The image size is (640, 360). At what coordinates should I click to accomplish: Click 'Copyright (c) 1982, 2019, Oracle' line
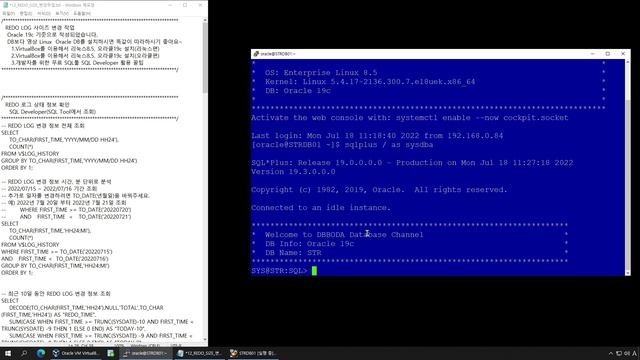[x=379, y=190]
